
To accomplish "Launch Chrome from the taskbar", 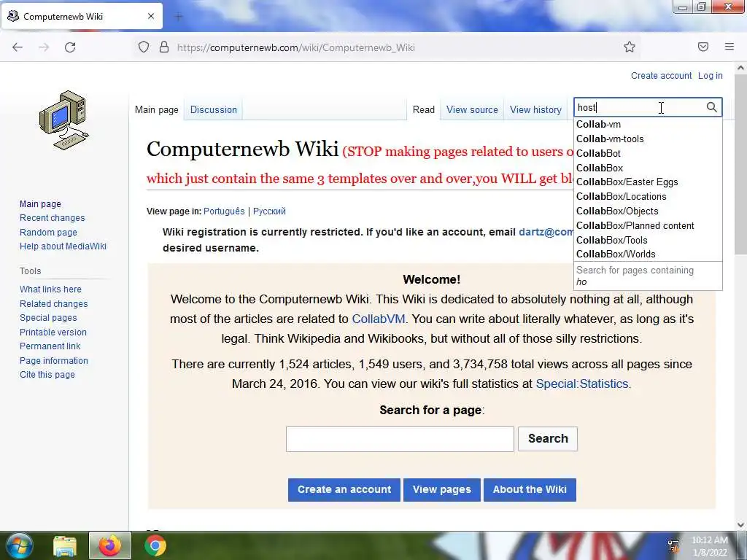I will [x=155, y=545].
